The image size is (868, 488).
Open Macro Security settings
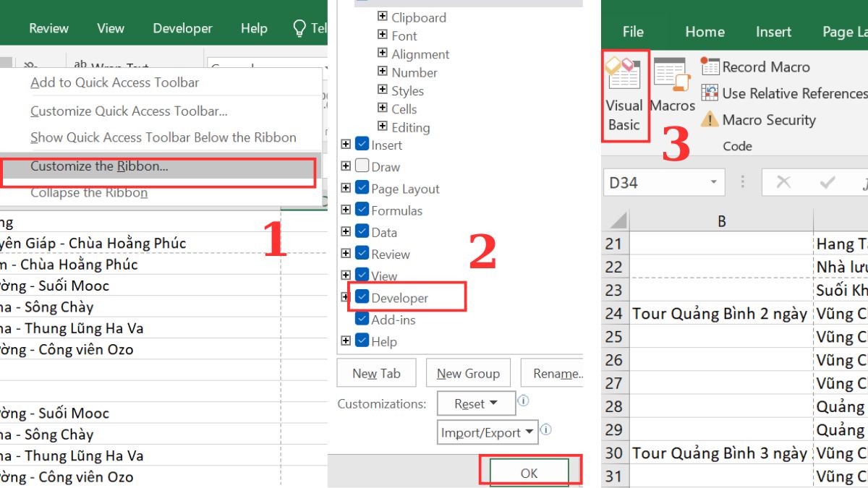(x=759, y=120)
